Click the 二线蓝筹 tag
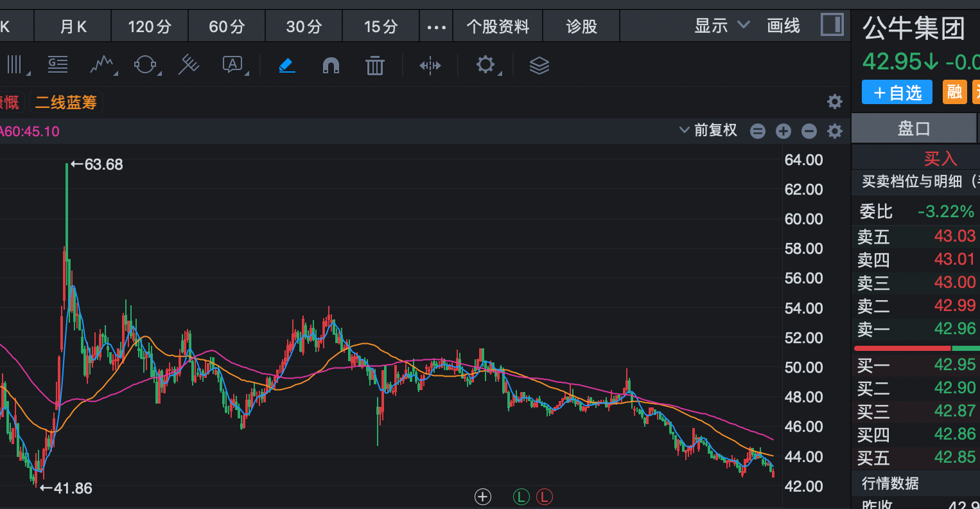Image resolution: width=980 pixels, height=509 pixels. coord(66,102)
